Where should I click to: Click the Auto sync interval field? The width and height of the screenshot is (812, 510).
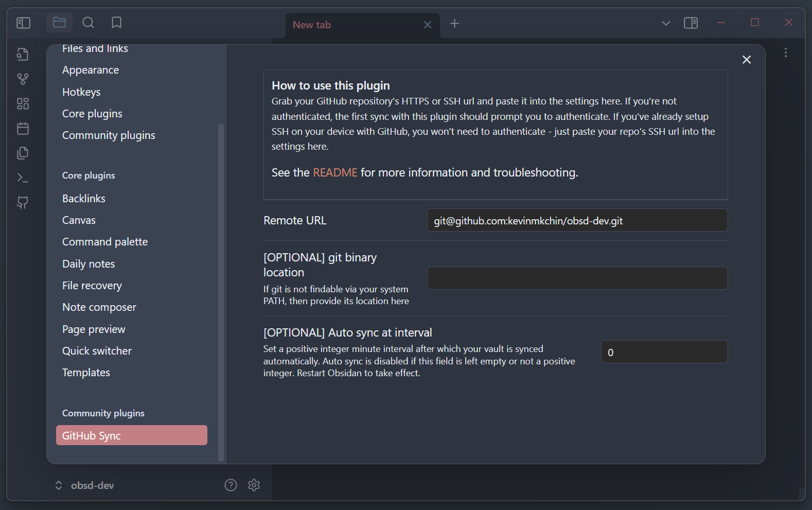pyautogui.click(x=664, y=352)
